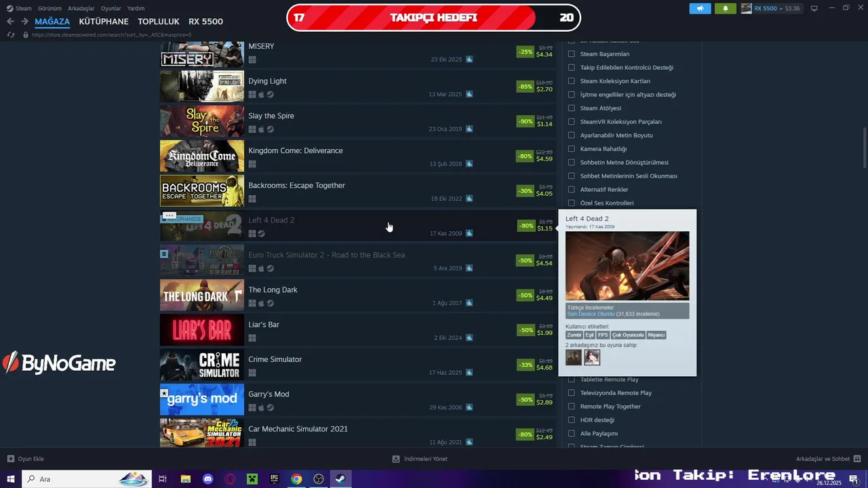The image size is (868, 488).
Task: Open the Backrooms: Escape Together listing
Action: click(x=357, y=190)
